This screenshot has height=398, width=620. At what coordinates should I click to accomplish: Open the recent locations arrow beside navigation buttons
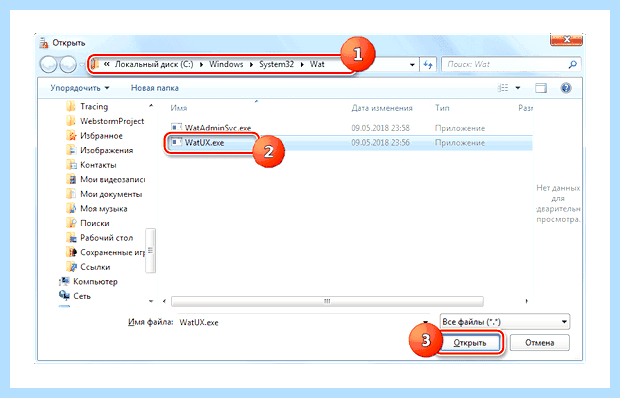tap(82, 65)
